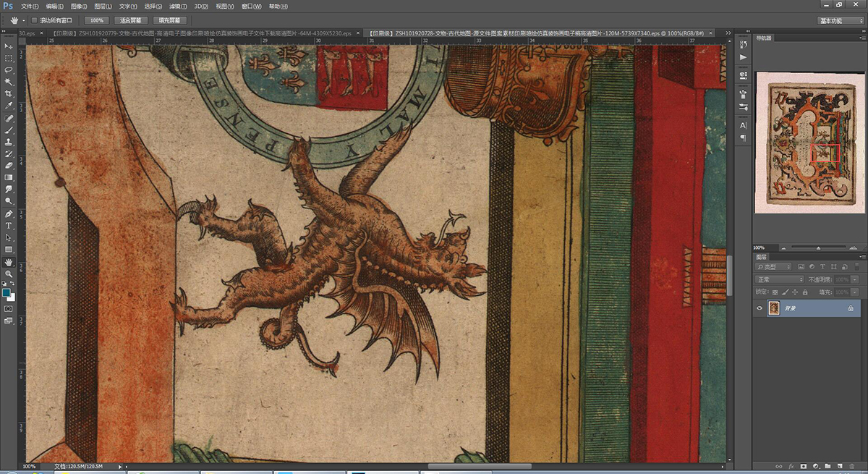This screenshot has width=868, height=474.
Task: Open the Layers panel flyout menu
Action: [x=862, y=257]
